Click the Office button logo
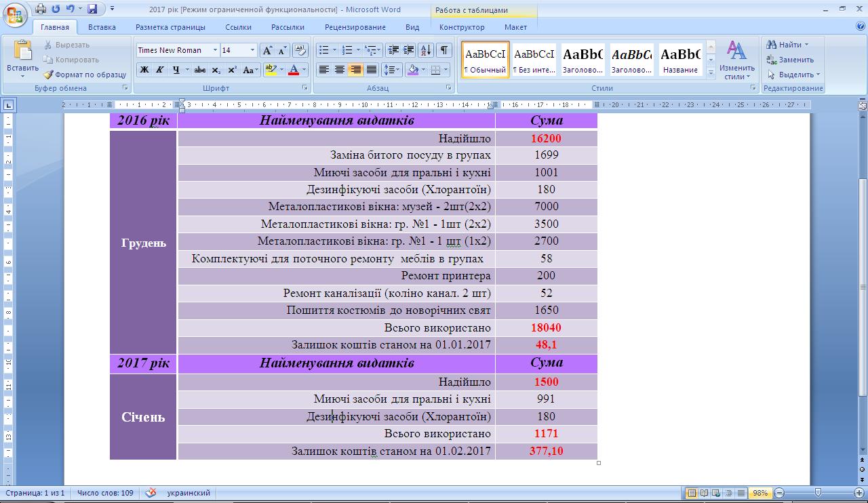The width and height of the screenshot is (868, 503). click(x=15, y=14)
